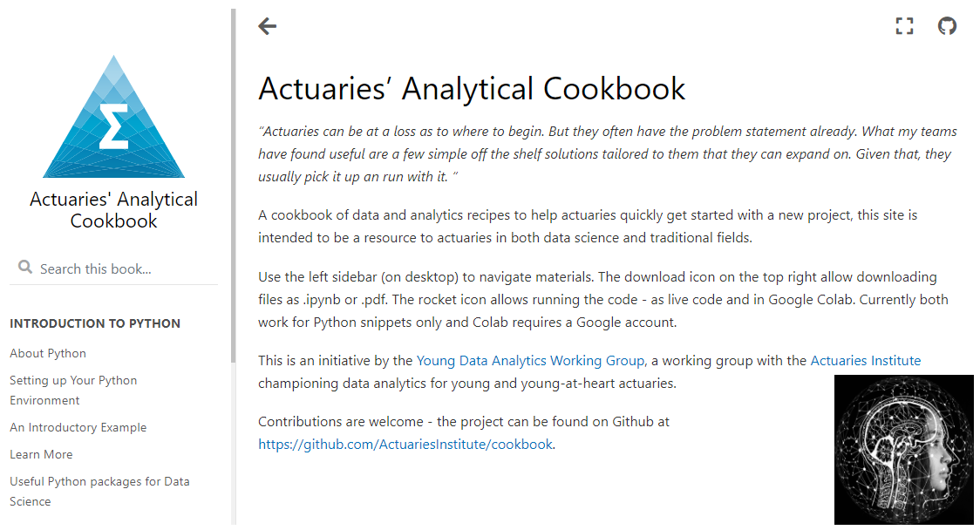This screenshot has width=980, height=530.
Task: Visit the Actuaries Institute link
Action: coord(865,360)
